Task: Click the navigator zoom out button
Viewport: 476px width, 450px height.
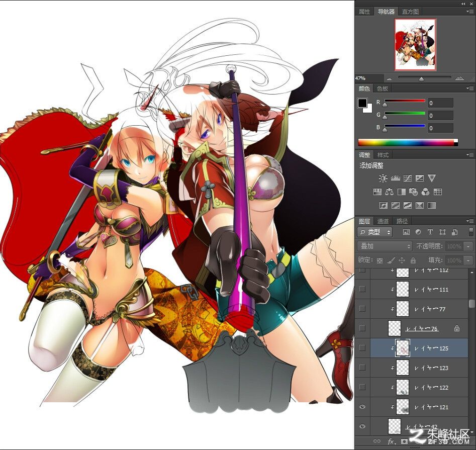Action: coord(389,78)
